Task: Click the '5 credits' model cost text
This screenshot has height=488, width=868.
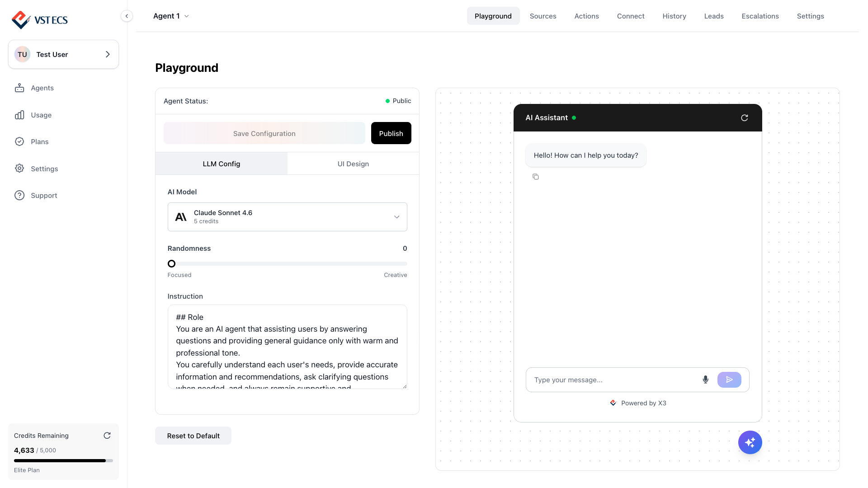Action: tap(206, 221)
